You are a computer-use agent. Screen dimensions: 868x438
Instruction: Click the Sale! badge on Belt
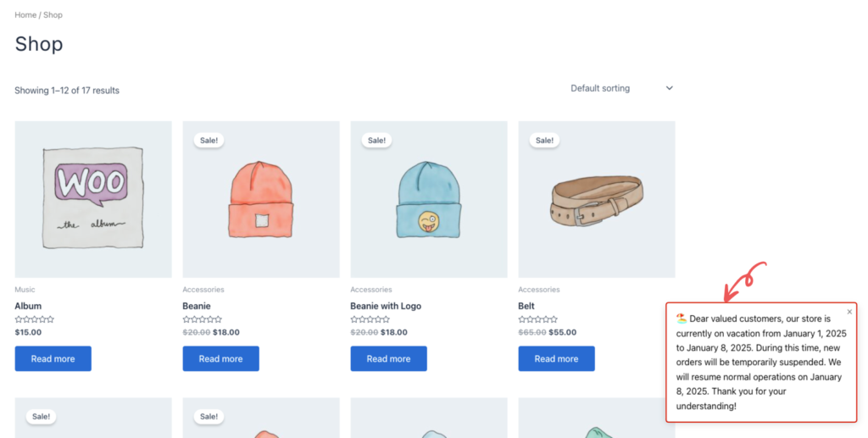pyautogui.click(x=544, y=141)
